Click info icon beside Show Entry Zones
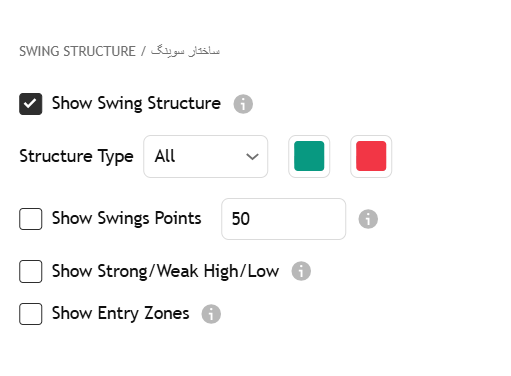Image resolution: width=511 pixels, height=376 pixels. click(x=211, y=314)
